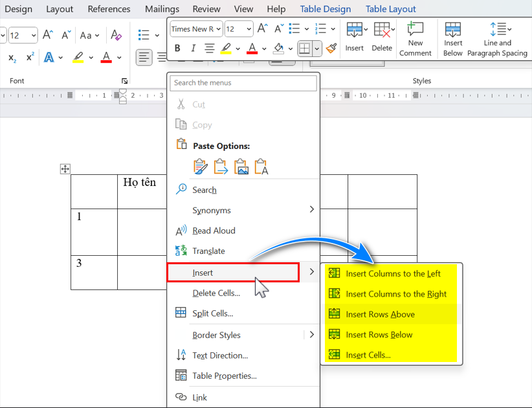Click Text Effects icon in ribbon
Viewport: 532px width, 408px height.
[49, 58]
